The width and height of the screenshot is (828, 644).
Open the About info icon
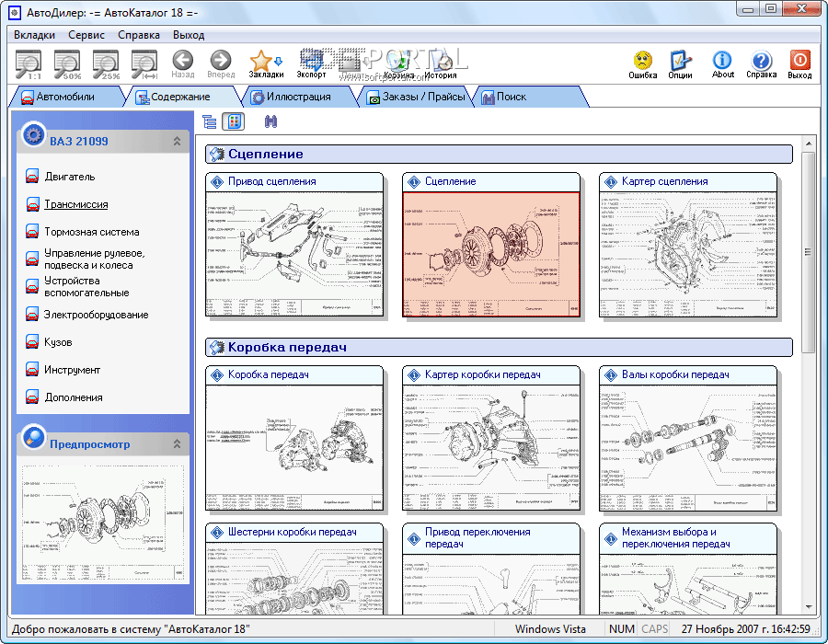click(x=722, y=65)
